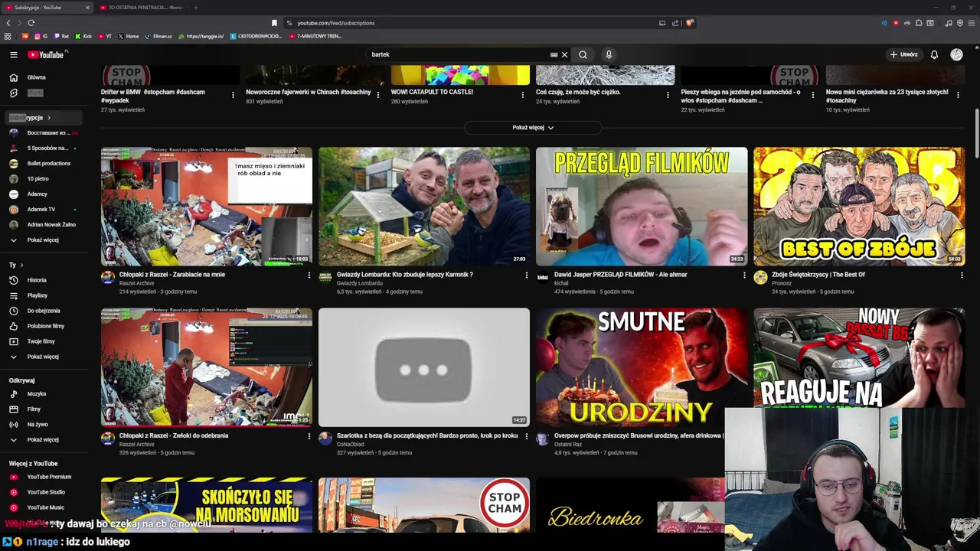980x551 pixels.
Task: Click the Utwórz create button
Action: 903,54
